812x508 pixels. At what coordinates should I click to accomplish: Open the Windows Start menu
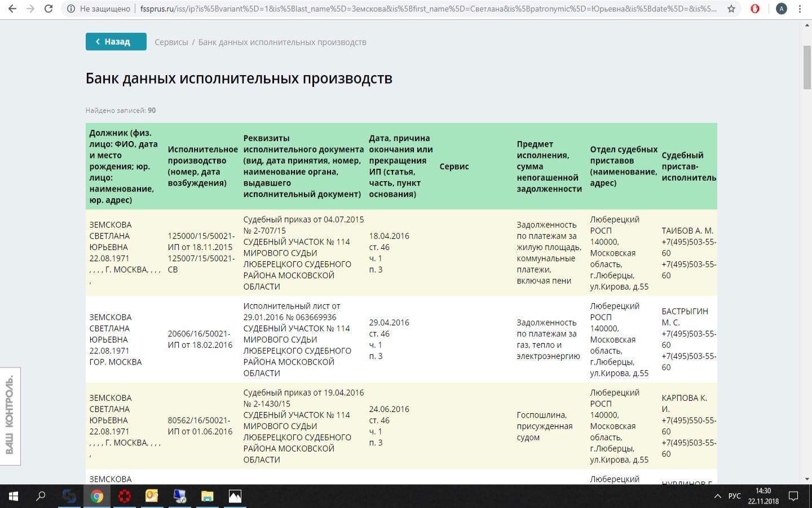(14, 496)
